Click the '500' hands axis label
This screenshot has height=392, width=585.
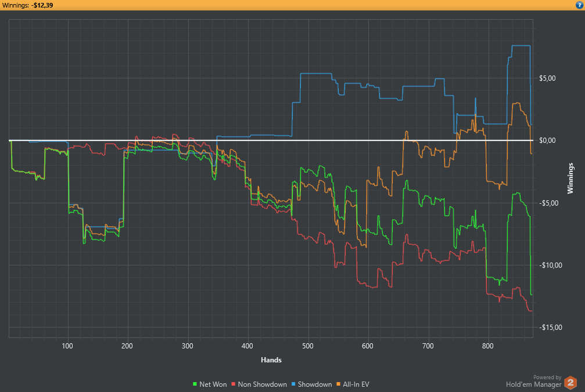point(308,346)
